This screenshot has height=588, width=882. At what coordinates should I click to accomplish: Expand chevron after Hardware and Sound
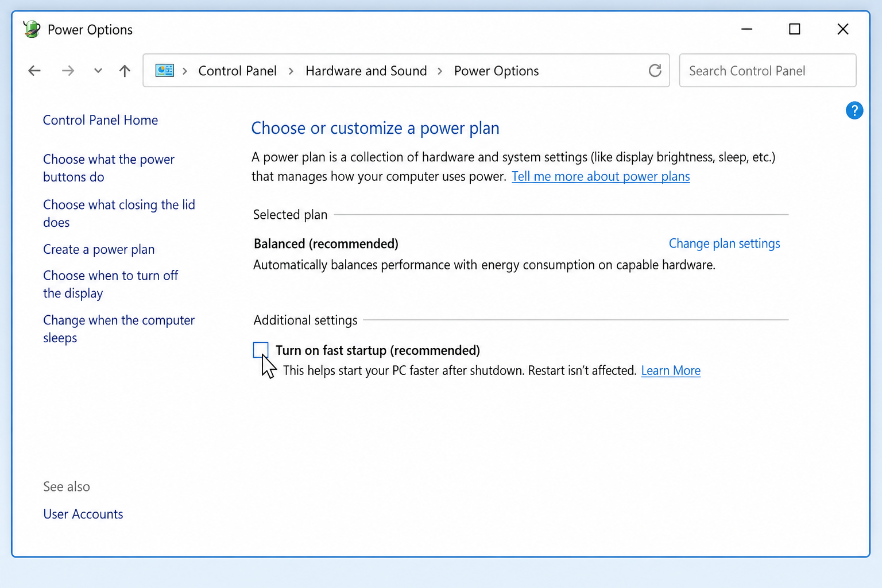(440, 71)
